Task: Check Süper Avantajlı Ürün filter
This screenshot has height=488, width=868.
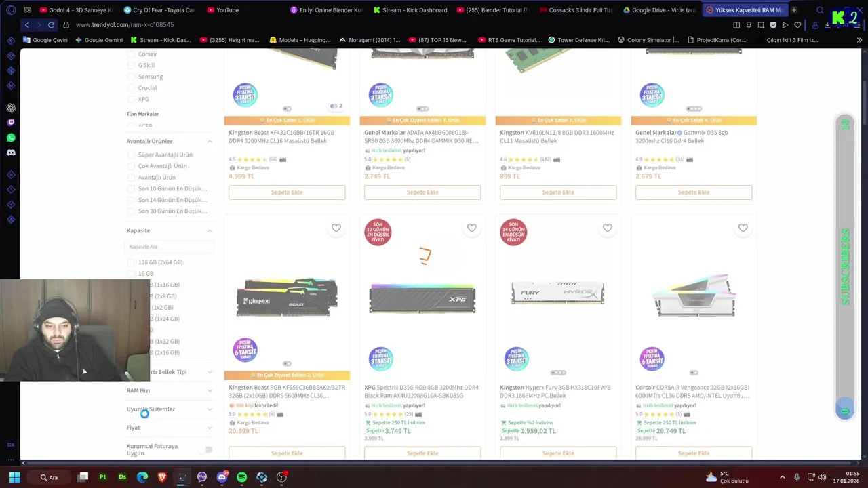Action: coord(131,155)
